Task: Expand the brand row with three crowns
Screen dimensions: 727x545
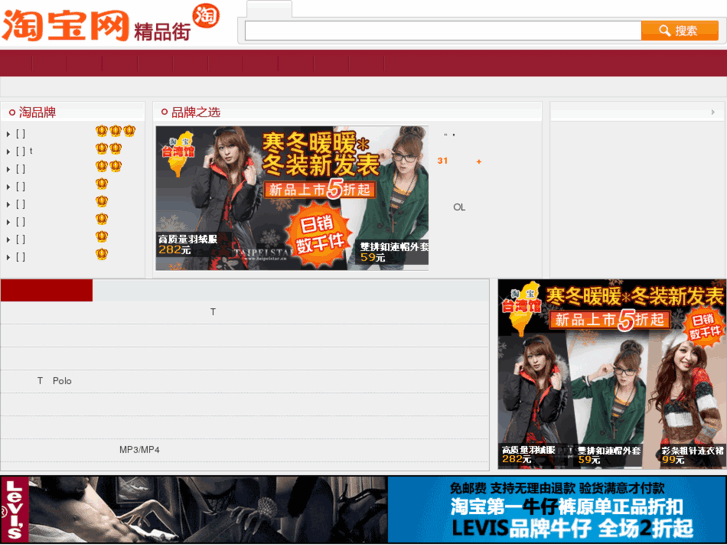Action: [x=8, y=134]
